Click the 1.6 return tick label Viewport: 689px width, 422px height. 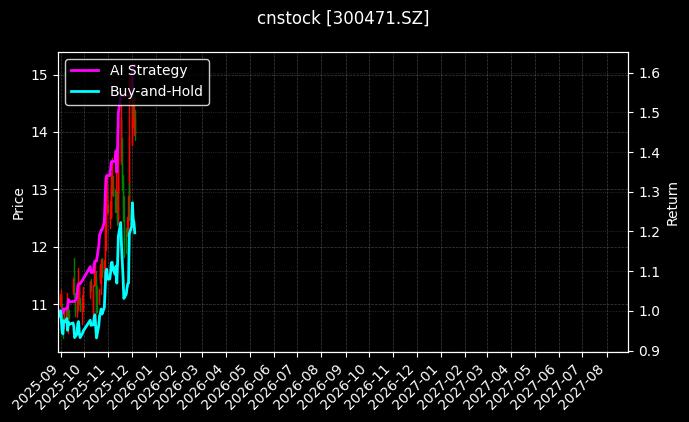tap(649, 73)
